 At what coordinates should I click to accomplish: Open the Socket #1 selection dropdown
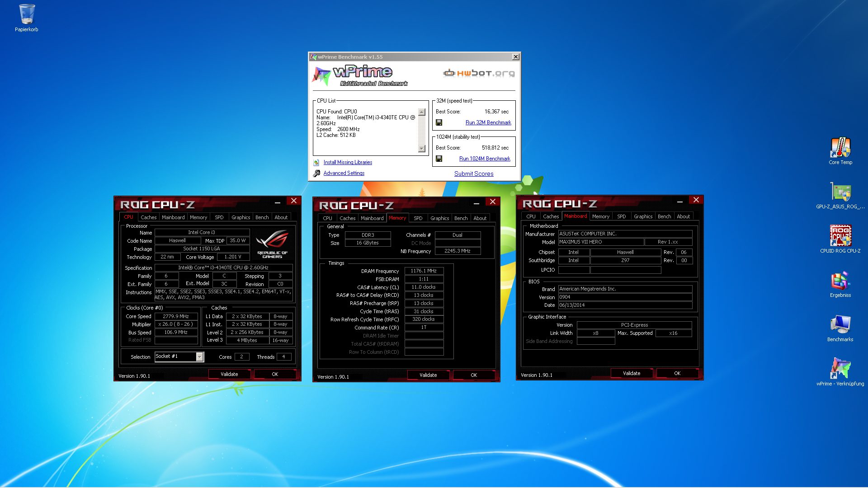[199, 357]
